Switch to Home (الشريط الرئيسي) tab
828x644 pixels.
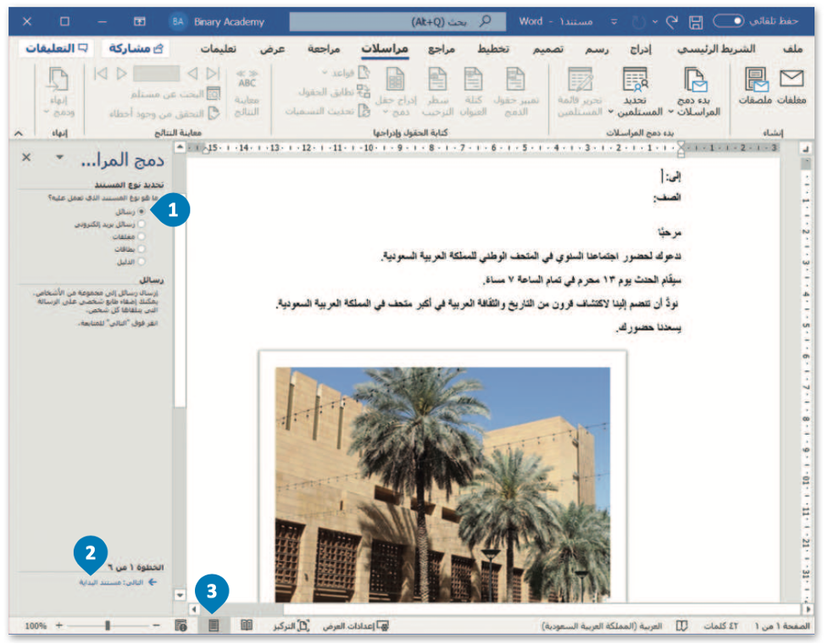(716, 48)
